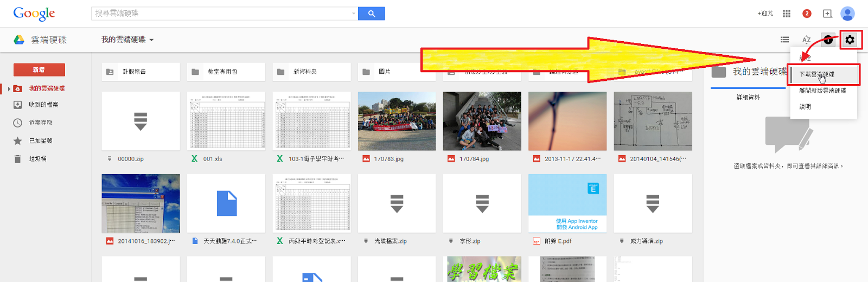Click the Google logo
The width and height of the screenshot is (868, 282).
34,14
